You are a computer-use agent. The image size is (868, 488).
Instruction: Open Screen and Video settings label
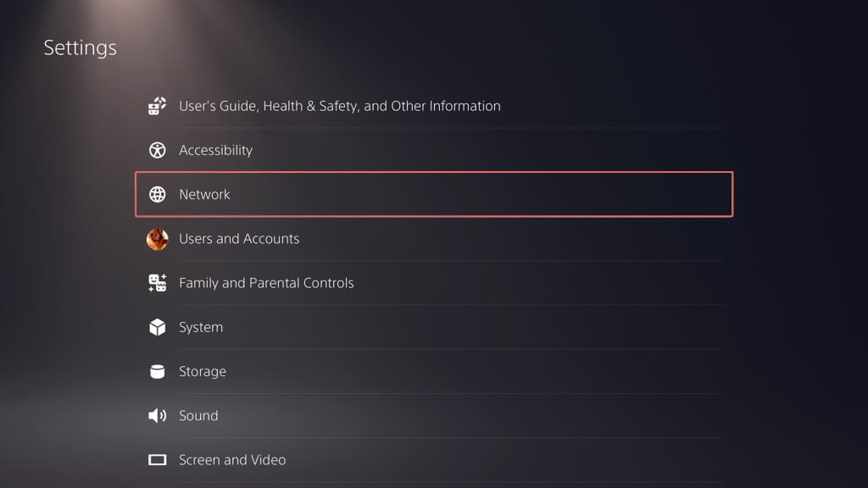tap(232, 460)
